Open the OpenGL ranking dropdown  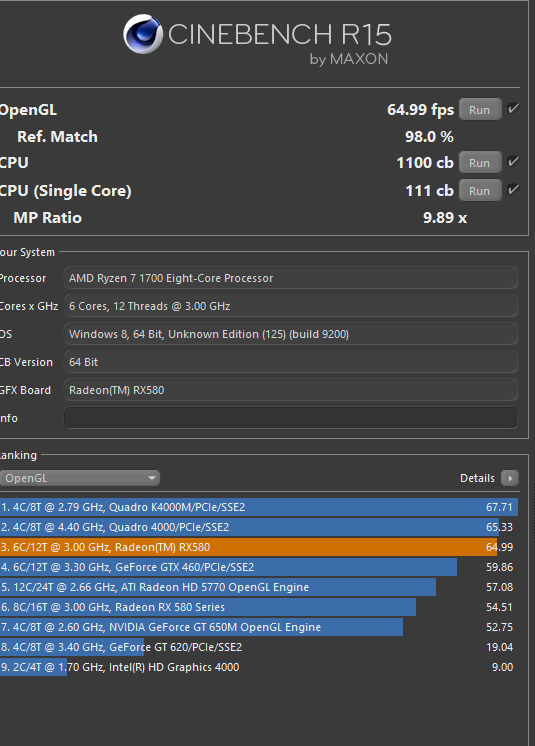tap(79, 478)
